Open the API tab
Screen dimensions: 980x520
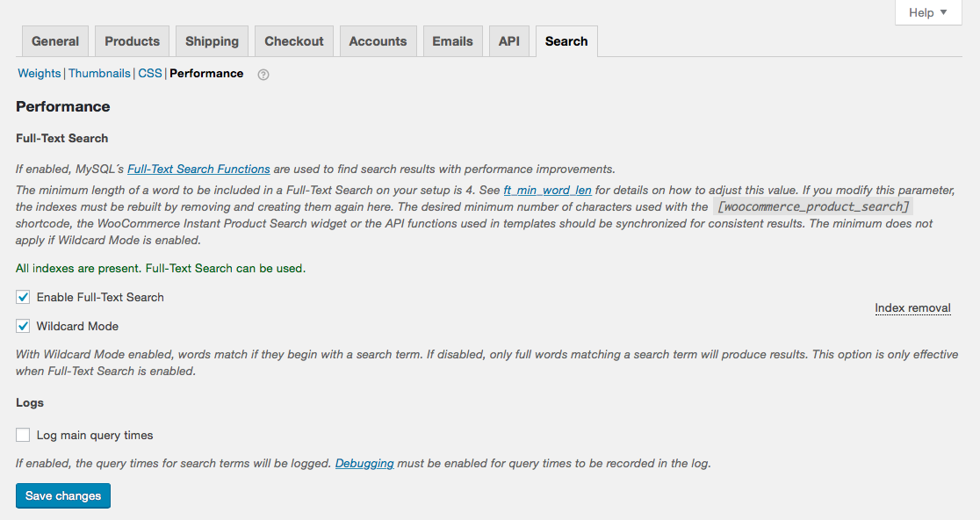coord(509,41)
